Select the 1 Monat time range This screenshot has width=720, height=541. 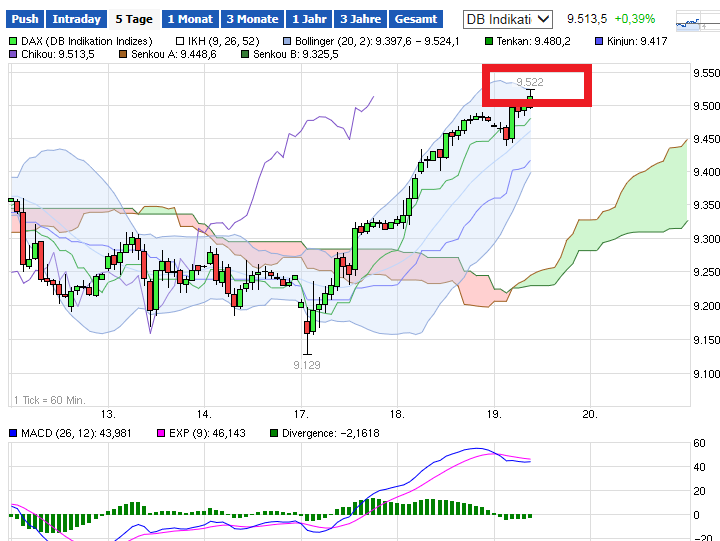190,19
